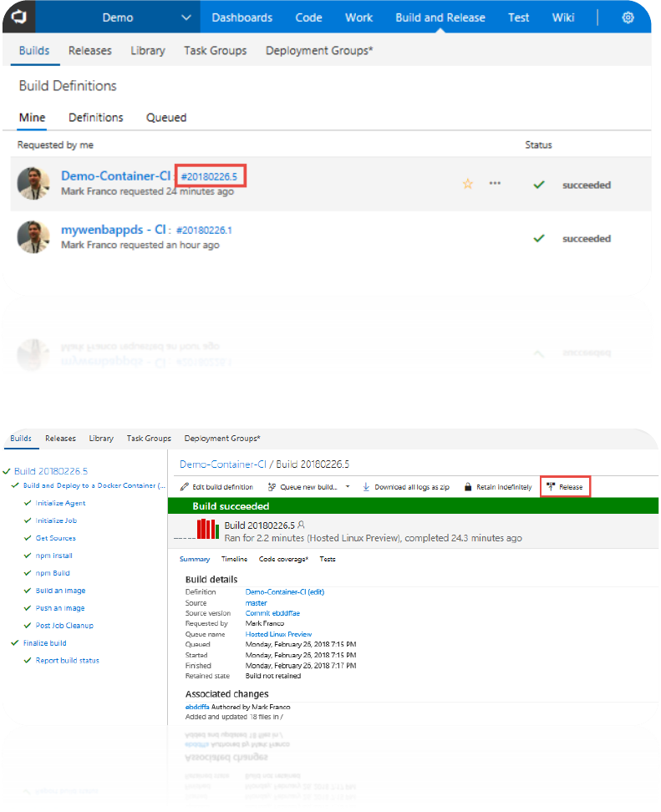Click Demo-Container-CI breadcrumb link
This screenshot has height=812, width=661.
click(223, 464)
